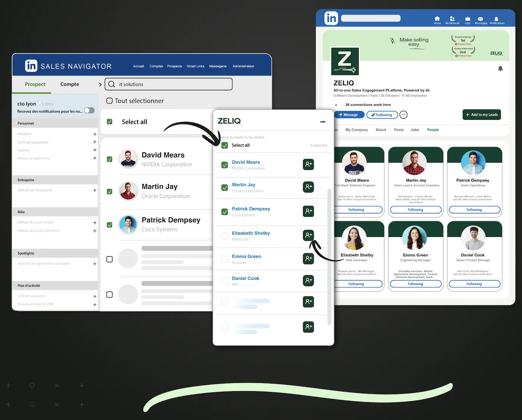Viewport: 522px width, 420px height.
Task: Expand Activités et expériences partagées filter
Action: (95, 264)
